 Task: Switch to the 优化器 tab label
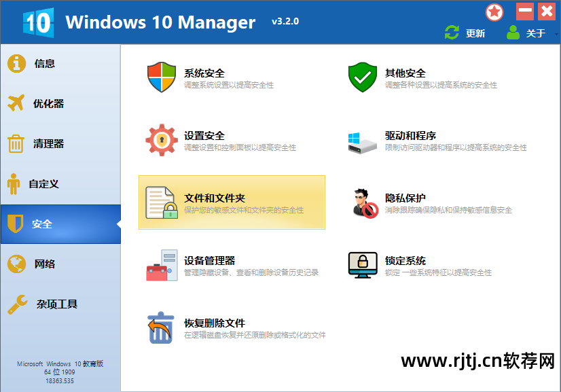tap(49, 104)
